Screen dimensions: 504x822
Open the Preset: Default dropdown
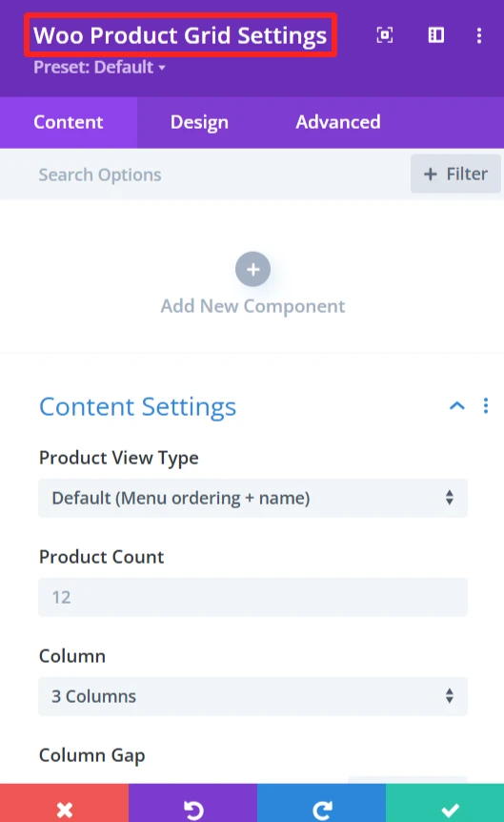pyautogui.click(x=99, y=67)
